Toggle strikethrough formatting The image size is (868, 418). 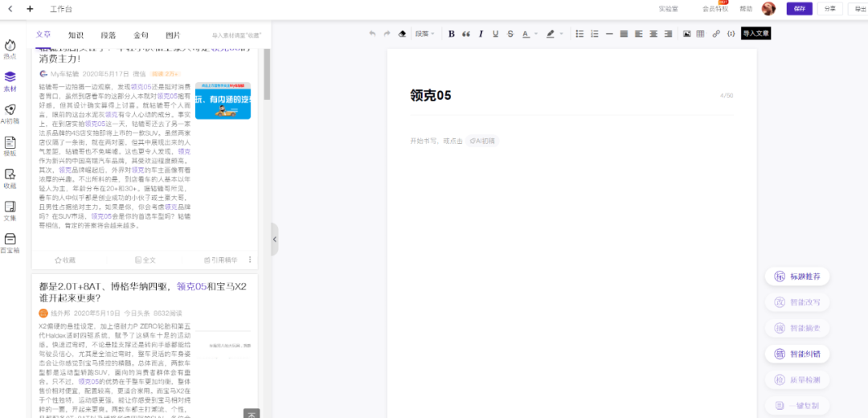510,34
